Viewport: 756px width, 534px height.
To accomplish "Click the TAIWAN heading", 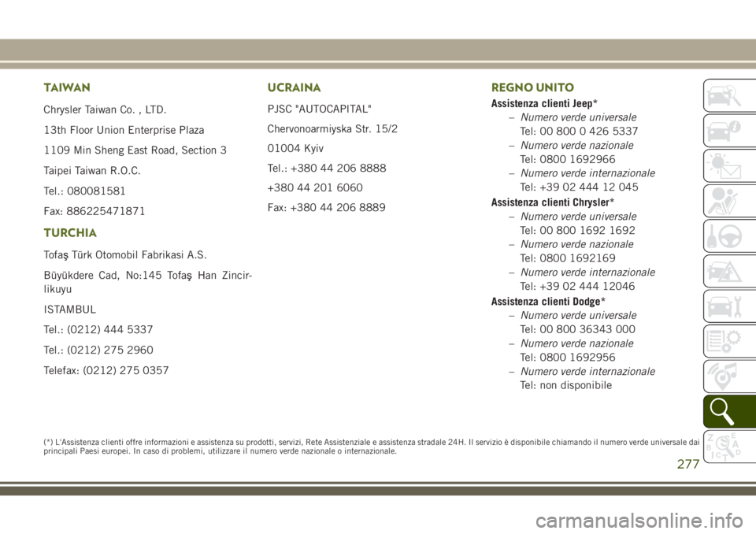I will point(66,87).
